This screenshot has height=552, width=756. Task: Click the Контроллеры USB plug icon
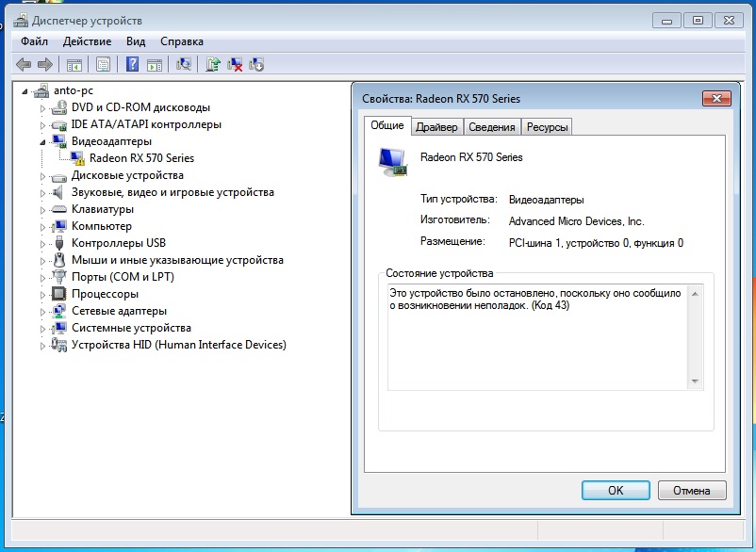(59, 243)
